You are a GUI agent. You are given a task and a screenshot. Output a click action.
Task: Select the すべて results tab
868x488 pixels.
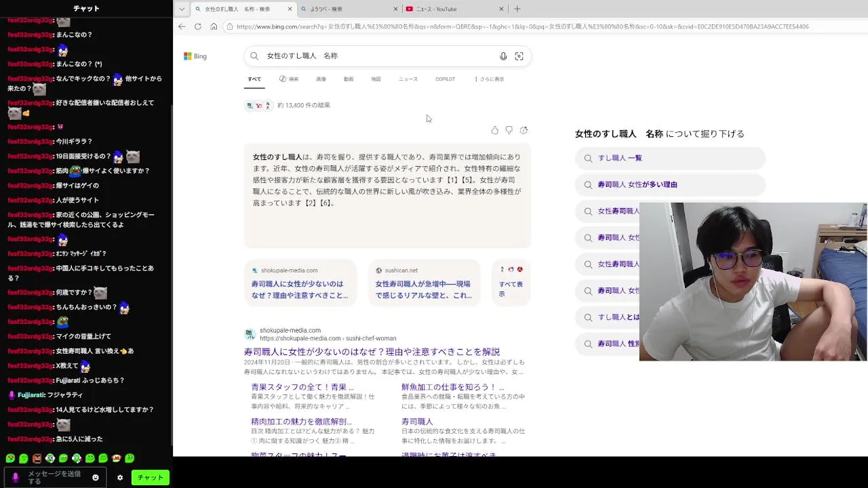[254, 79]
